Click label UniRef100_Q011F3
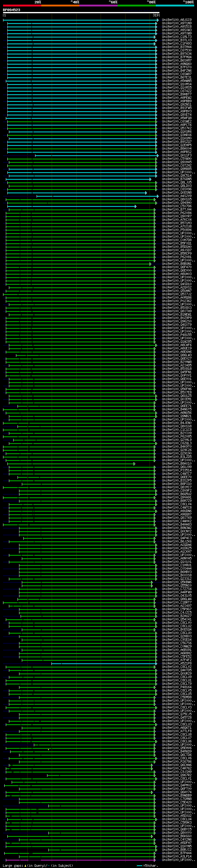The height and width of the screenshot is (868, 197). 177,155
